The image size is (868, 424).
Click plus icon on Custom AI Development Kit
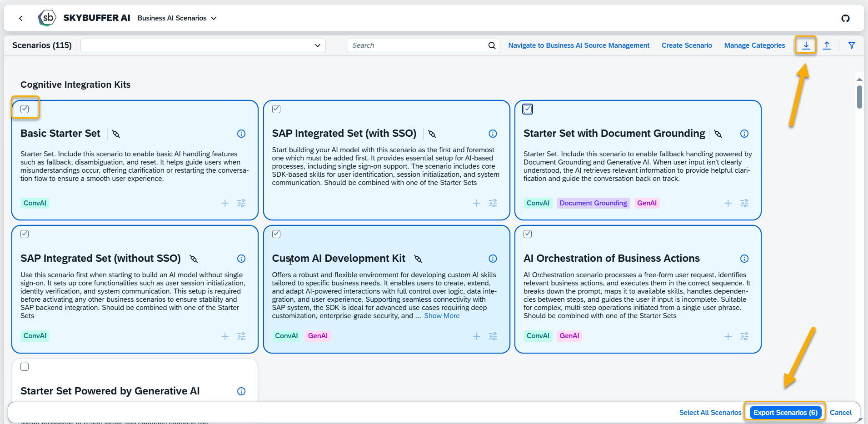pyautogui.click(x=476, y=336)
